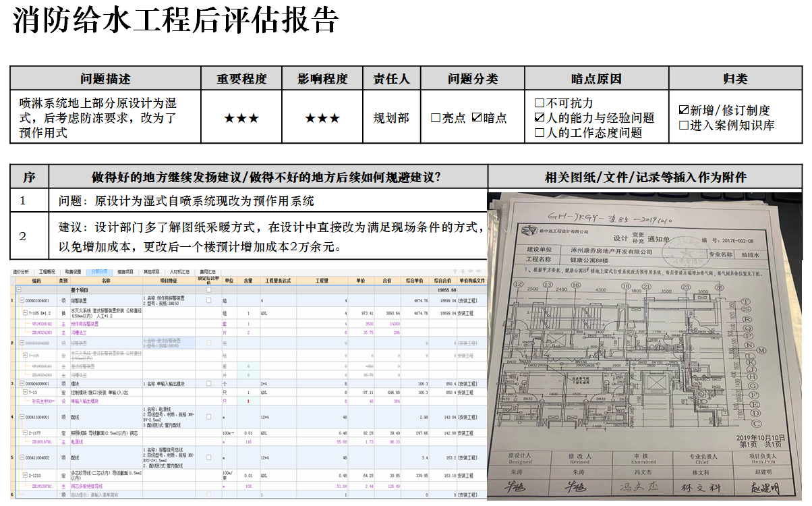Collapse item 030411004001 配线 node
The height and width of the screenshot is (506, 812).
point(22,416)
